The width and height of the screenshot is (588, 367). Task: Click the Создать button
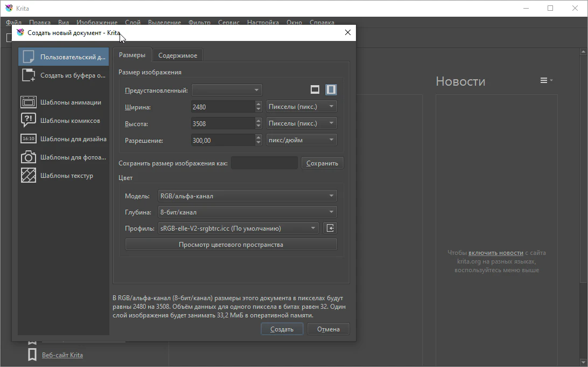[x=282, y=329]
